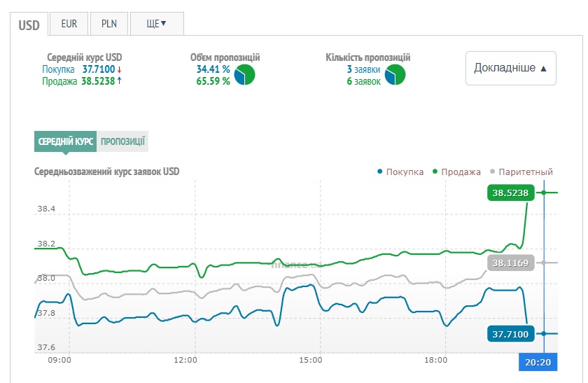Select the СЕРЕДНІЙ КУРС chart view
588x383 pixels.
[65, 141]
